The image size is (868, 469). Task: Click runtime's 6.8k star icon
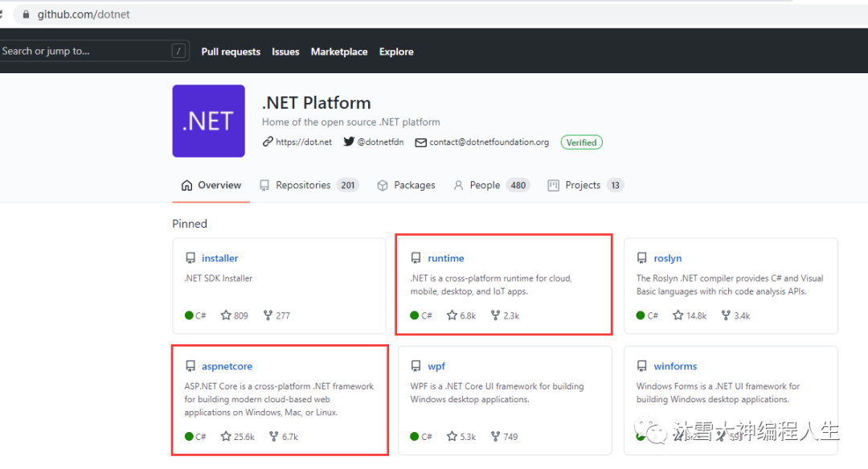pyautogui.click(x=452, y=315)
